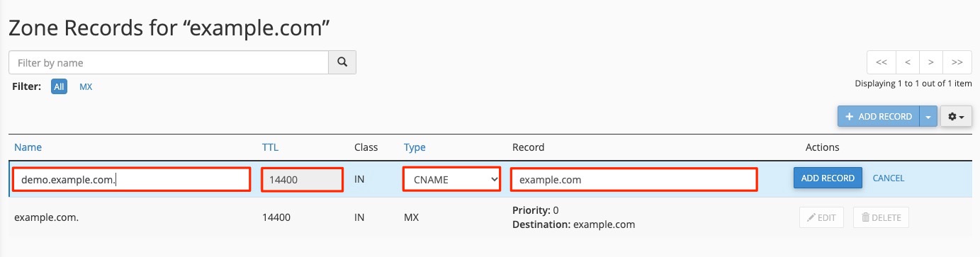Select the All filter
The image size is (980, 257).
tap(59, 86)
